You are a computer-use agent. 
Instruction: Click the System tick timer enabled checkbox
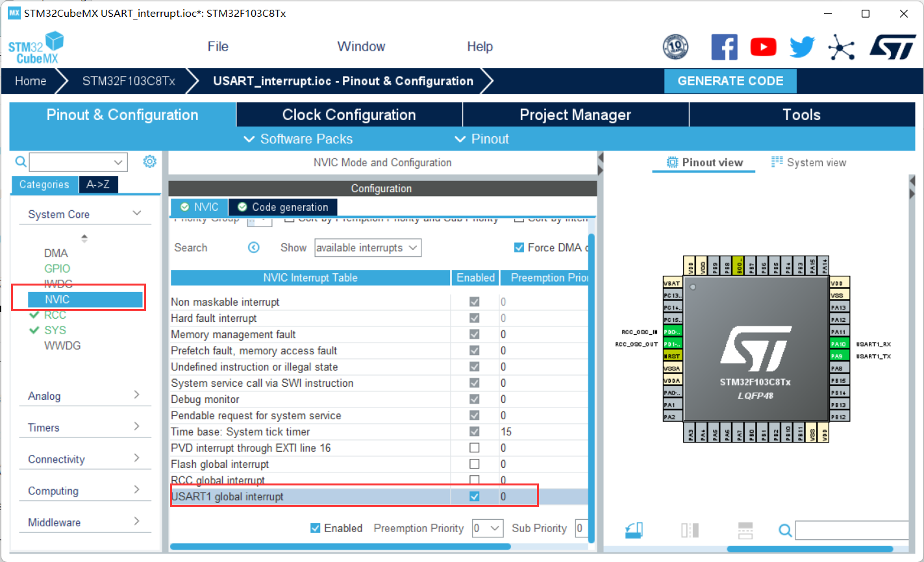(x=475, y=432)
